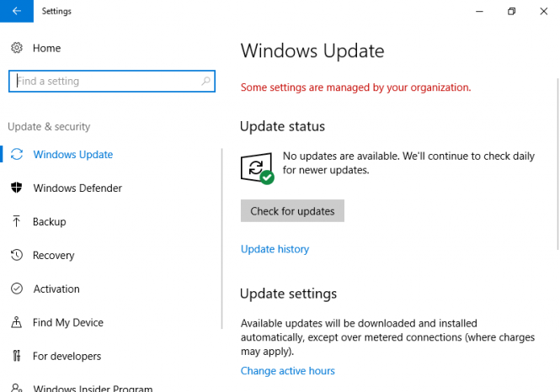Click the Backup upload arrow icon
The width and height of the screenshot is (560, 392).
[17, 221]
